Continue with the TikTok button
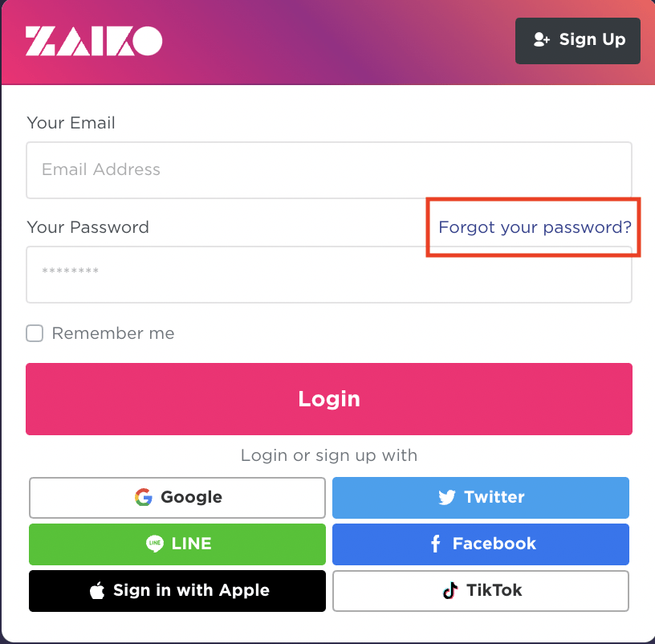The width and height of the screenshot is (655, 644). tap(481, 591)
